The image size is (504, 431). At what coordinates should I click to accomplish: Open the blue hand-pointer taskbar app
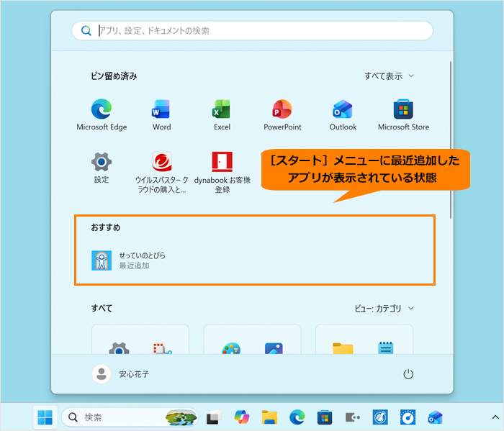380,417
